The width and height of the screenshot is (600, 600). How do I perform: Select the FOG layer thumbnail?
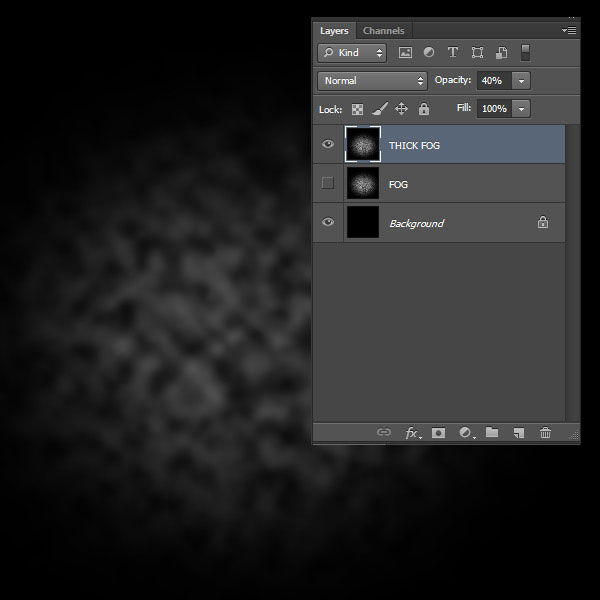click(x=363, y=183)
